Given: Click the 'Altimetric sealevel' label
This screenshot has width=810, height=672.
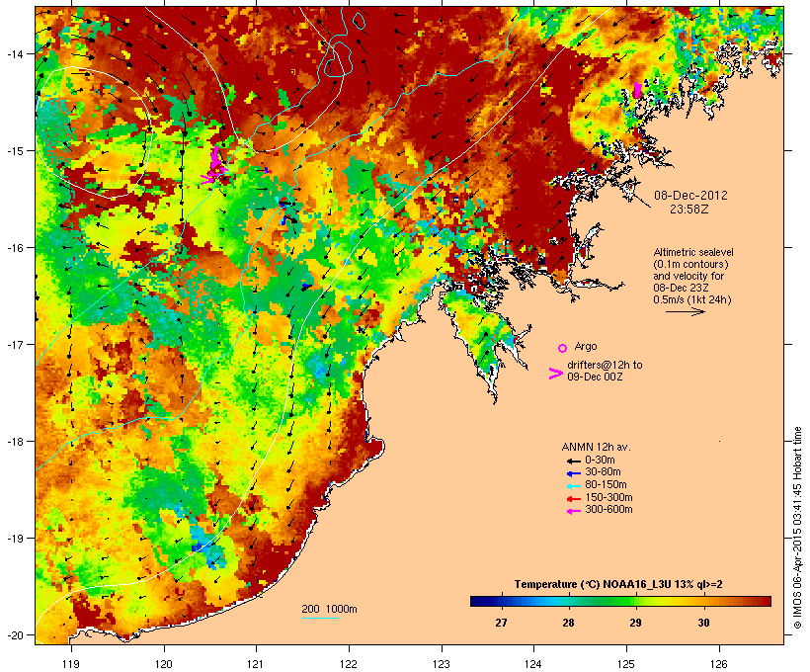Looking at the screenshot, I should tap(693, 252).
